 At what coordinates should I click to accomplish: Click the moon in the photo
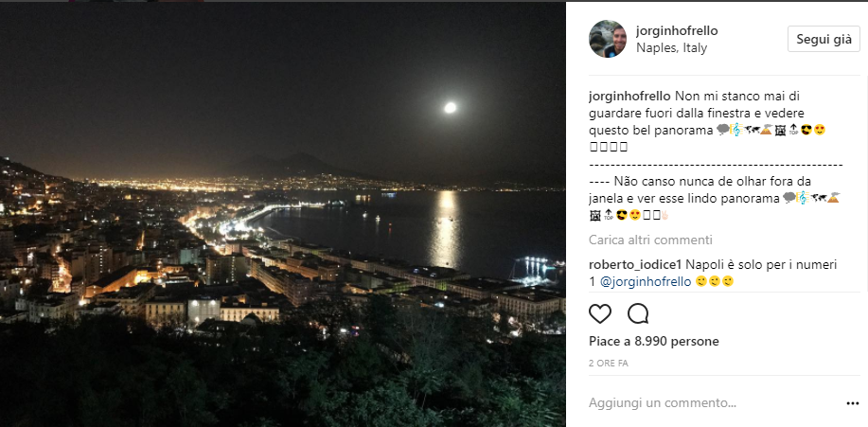click(450, 107)
